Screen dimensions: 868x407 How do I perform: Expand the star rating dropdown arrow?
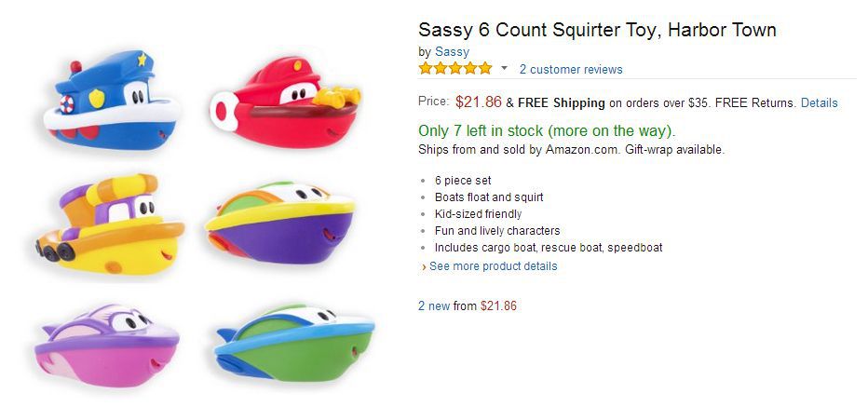click(x=504, y=69)
